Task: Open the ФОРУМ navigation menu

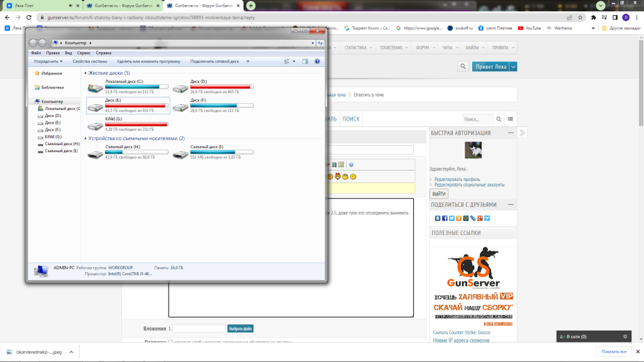Action: tap(421, 48)
